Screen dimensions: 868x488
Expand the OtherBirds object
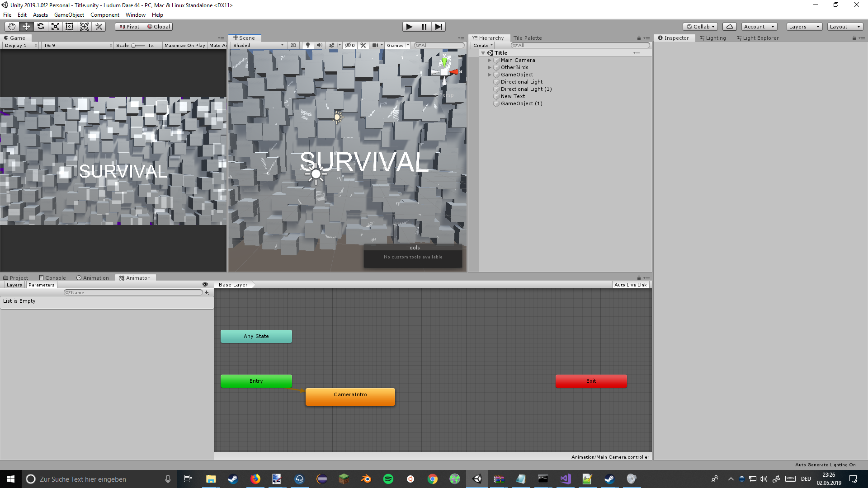pos(489,67)
